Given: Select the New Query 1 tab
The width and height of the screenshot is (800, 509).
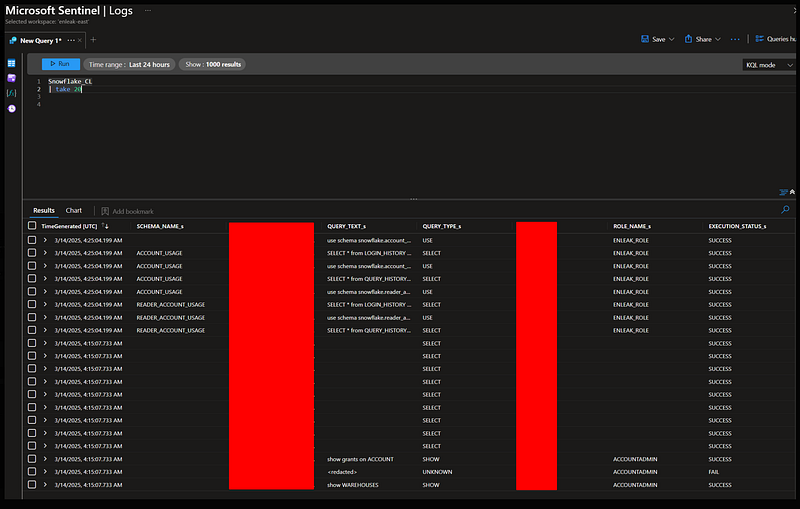Looking at the screenshot, I should 40,40.
